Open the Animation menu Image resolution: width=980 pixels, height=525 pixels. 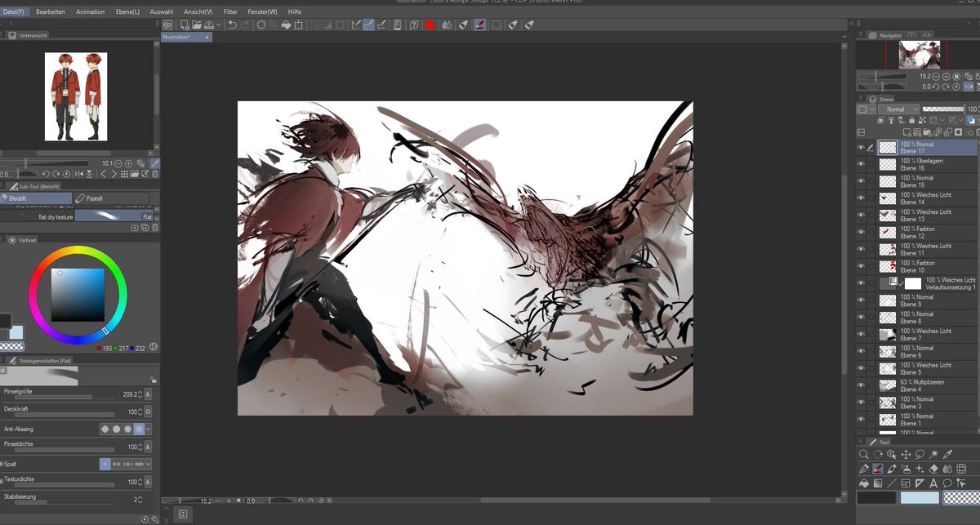click(x=90, y=12)
